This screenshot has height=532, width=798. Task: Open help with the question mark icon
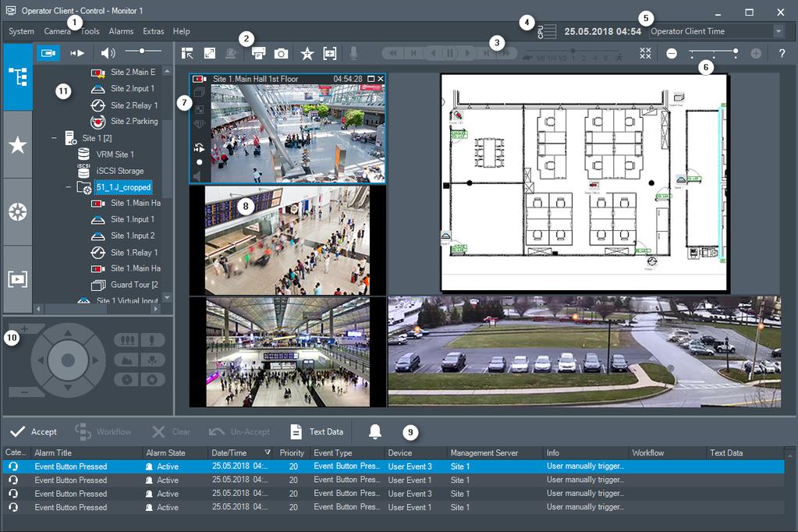(782, 53)
